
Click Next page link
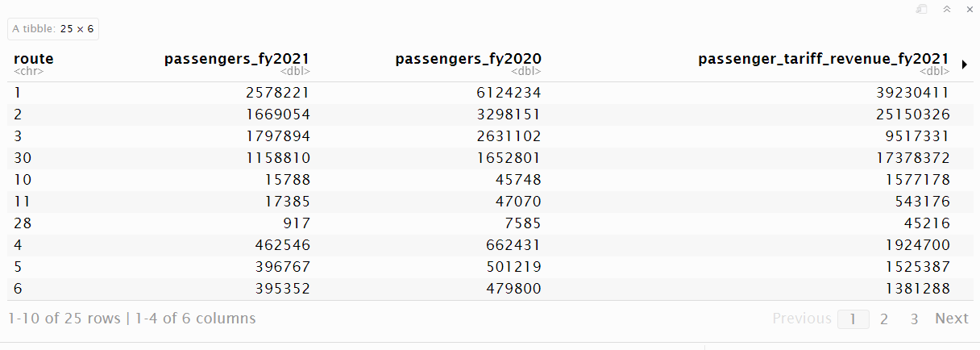coord(951,319)
